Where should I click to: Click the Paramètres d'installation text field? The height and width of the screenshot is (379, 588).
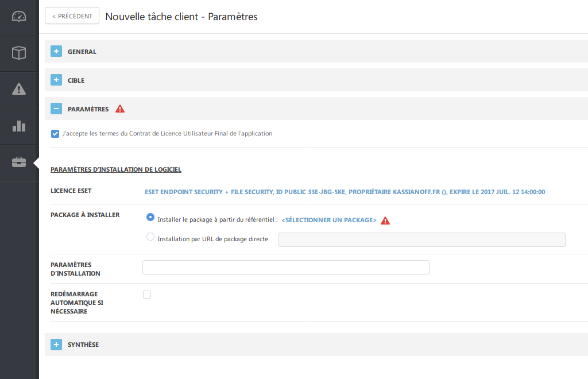[x=285, y=268]
